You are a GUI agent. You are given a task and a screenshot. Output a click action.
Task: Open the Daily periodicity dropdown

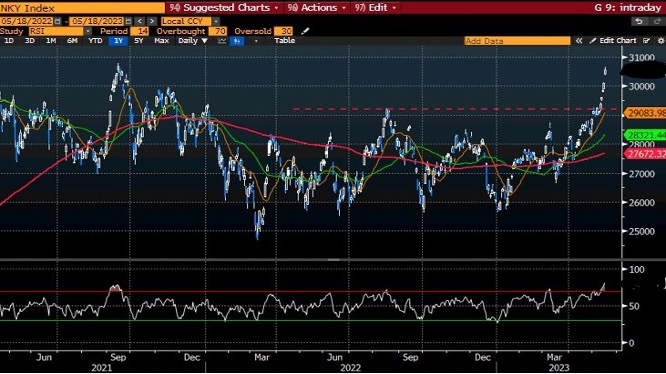(192, 41)
